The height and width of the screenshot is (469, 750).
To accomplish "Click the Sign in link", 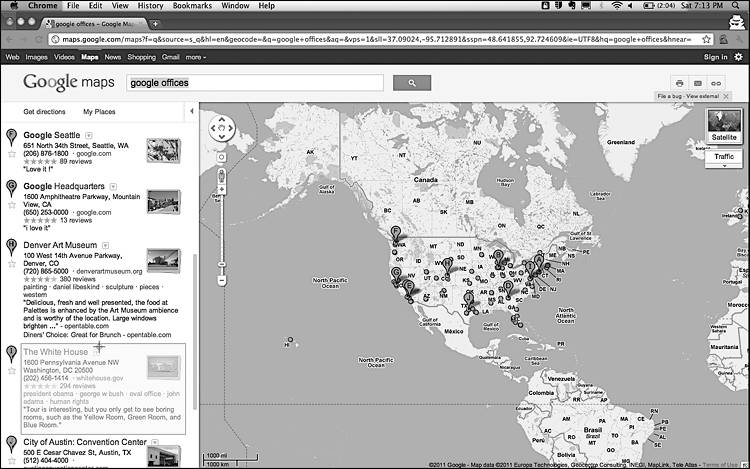I will (715, 57).
